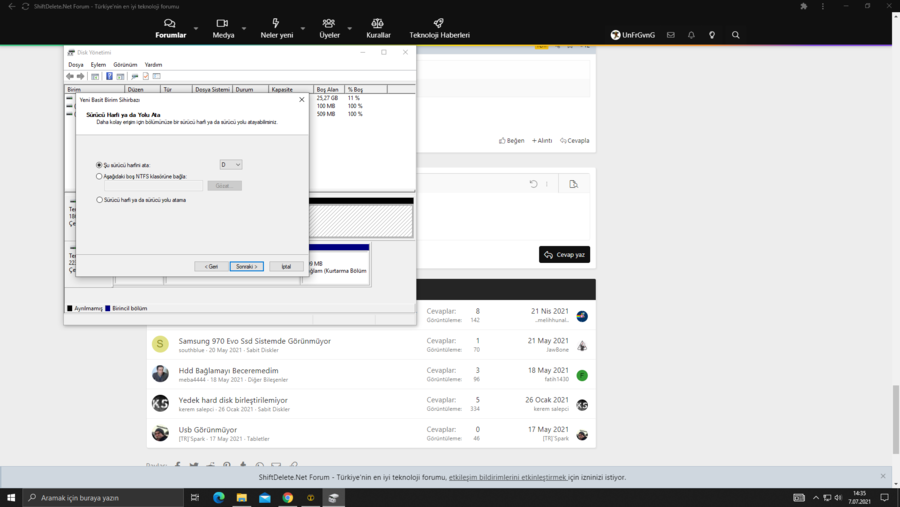Viewport: 900px width, 507px height.
Task: Open the Mail app from the taskbar
Action: pyautogui.click(x=265, y=498)
